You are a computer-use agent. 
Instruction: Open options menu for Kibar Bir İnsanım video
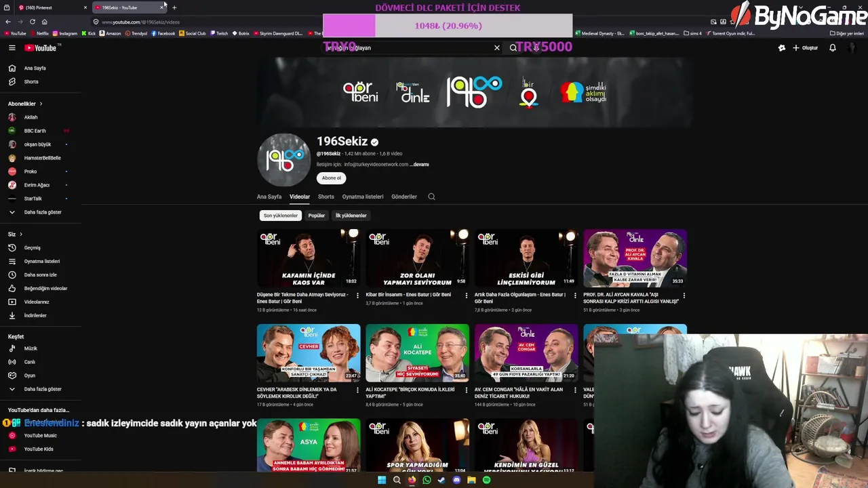pyautogui.click(x=466, y=296)
